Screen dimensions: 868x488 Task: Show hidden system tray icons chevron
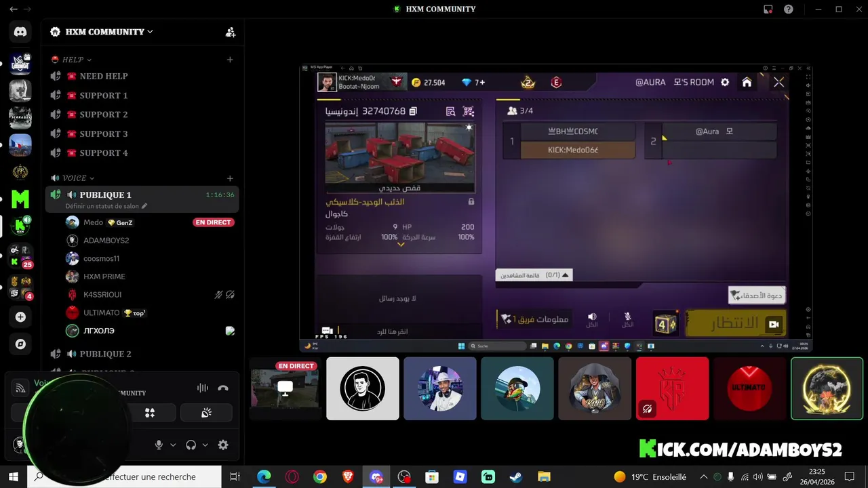click(x=703, y=476)
